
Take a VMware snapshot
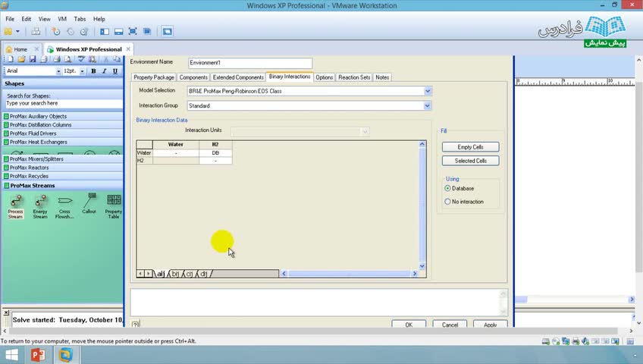pyautogui.click(x=56, y=31)
